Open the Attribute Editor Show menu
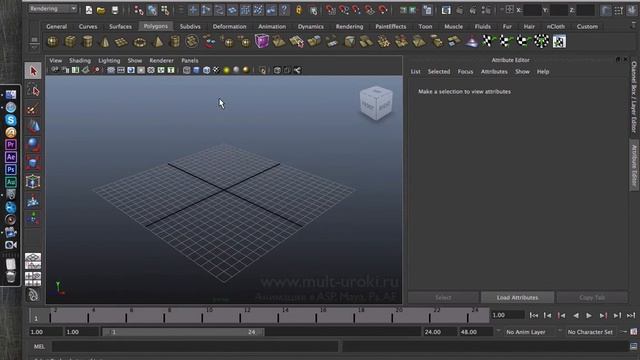The width and height of the screenshot is (640, 360). coord(522,71)
